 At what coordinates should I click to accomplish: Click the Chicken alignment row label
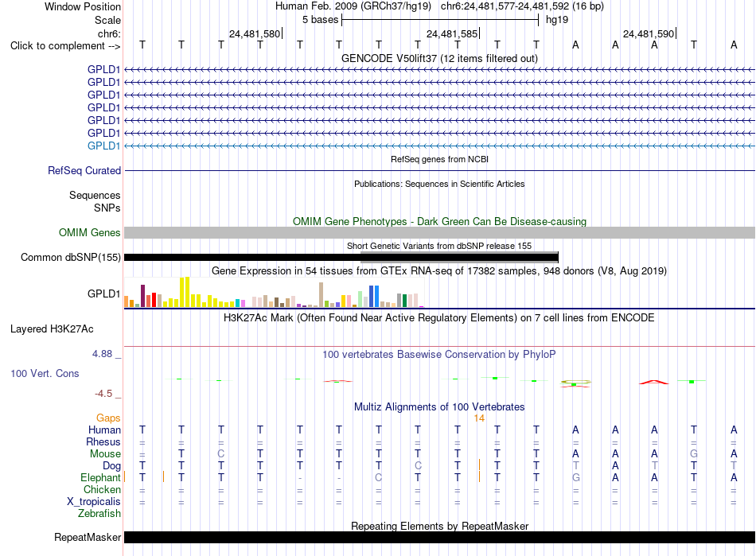coord(102,489)
